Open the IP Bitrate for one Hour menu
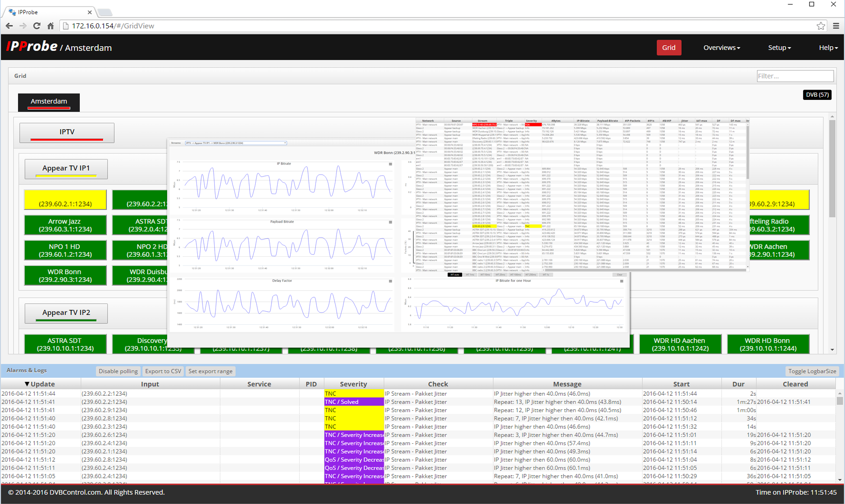Viewport: 845px width, 504px height. (x=622, y=281)
